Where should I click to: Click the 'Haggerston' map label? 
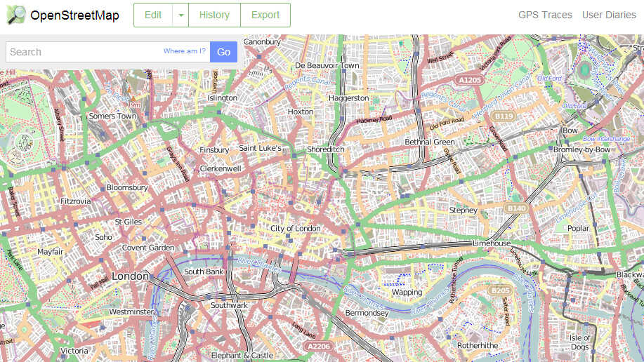pos(349,98)
